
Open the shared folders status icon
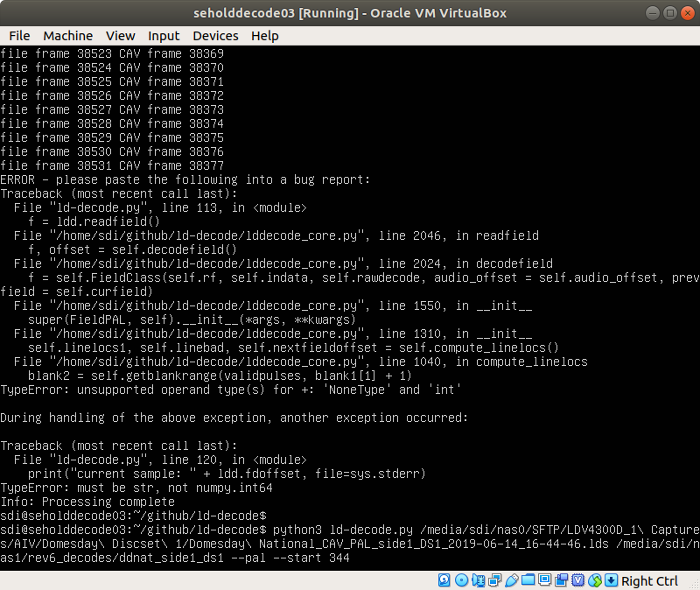pyautogui.click(x=528, y=580)
